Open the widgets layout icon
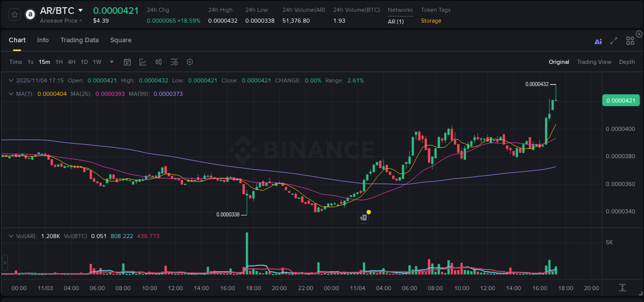 point(630,41)
